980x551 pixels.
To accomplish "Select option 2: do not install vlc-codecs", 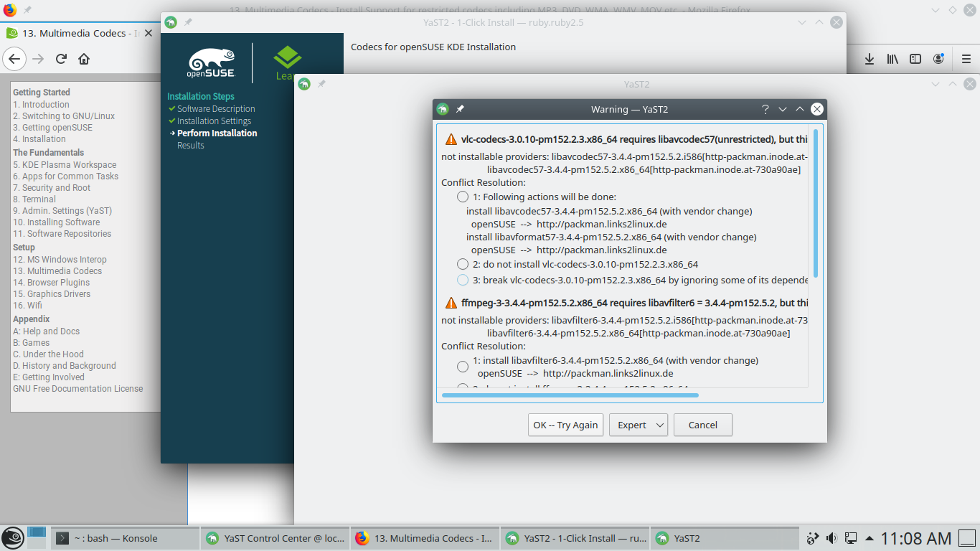I will [x=463, y=265].
